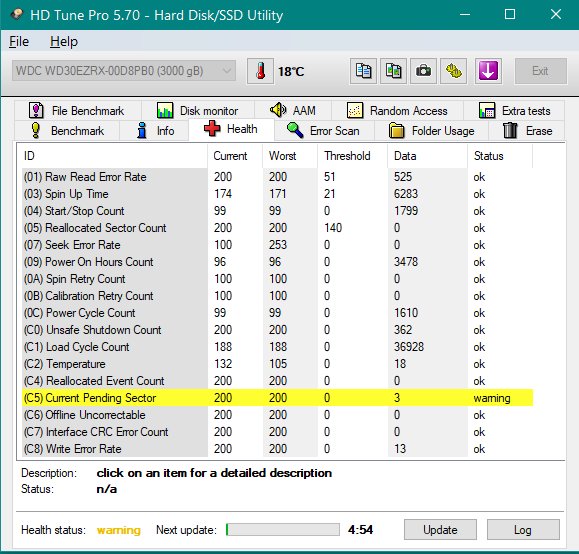Click the Worst column header
Screen dimensions: 579x554
(290, 156)
